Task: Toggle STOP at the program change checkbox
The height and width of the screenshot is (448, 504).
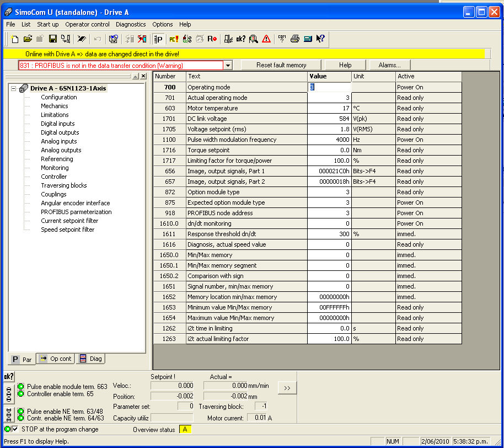Action: coord(15,429)
